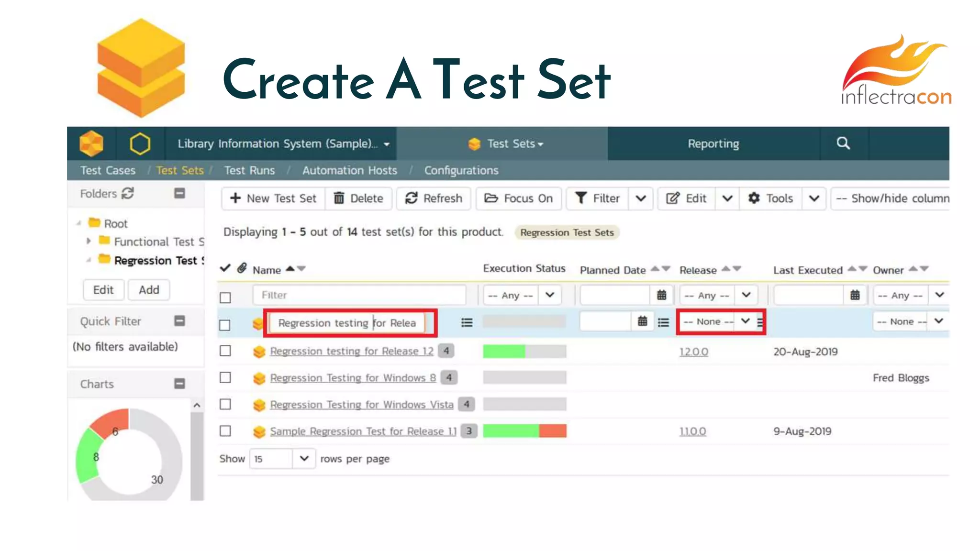
Task: Select checkbox for Regression testing for Release 1.2
Action: [225, 351]
